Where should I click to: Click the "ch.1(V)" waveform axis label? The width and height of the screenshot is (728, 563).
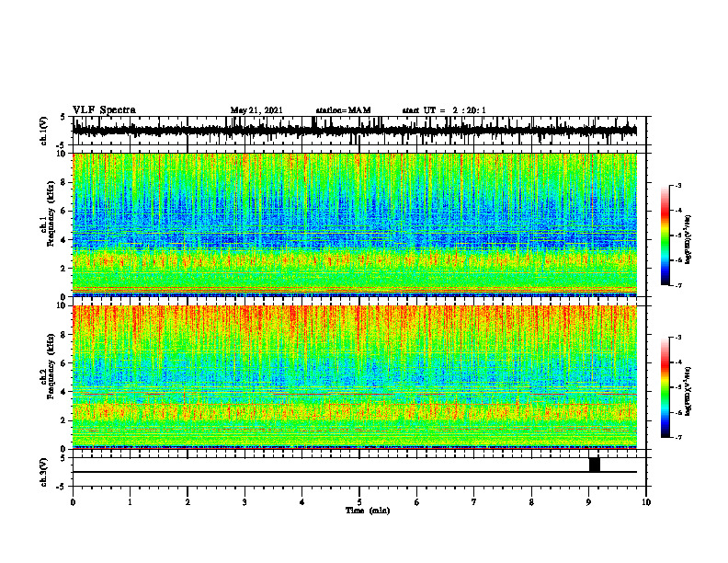click(x=44, y=131)
